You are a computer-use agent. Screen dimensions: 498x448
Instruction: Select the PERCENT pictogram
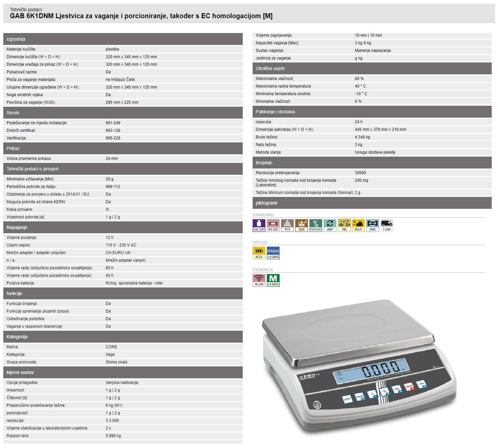pos(316,225)
